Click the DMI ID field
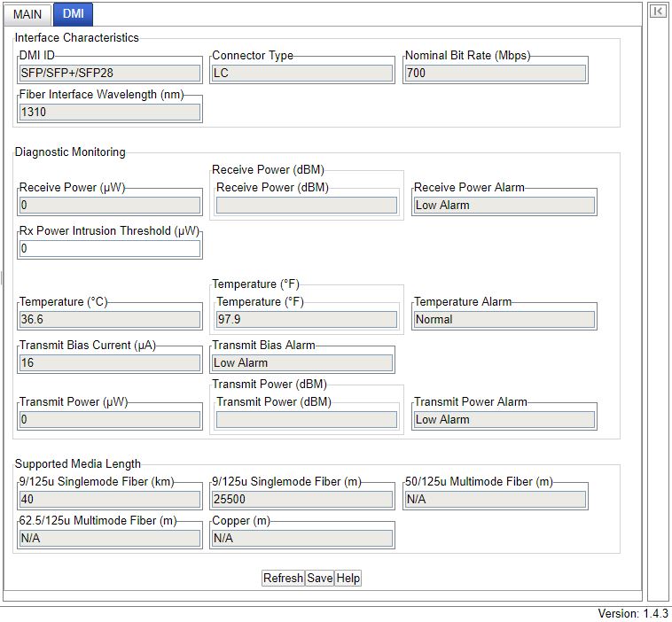Viewport: 672px width, 622px height. [x=110, y=74]
